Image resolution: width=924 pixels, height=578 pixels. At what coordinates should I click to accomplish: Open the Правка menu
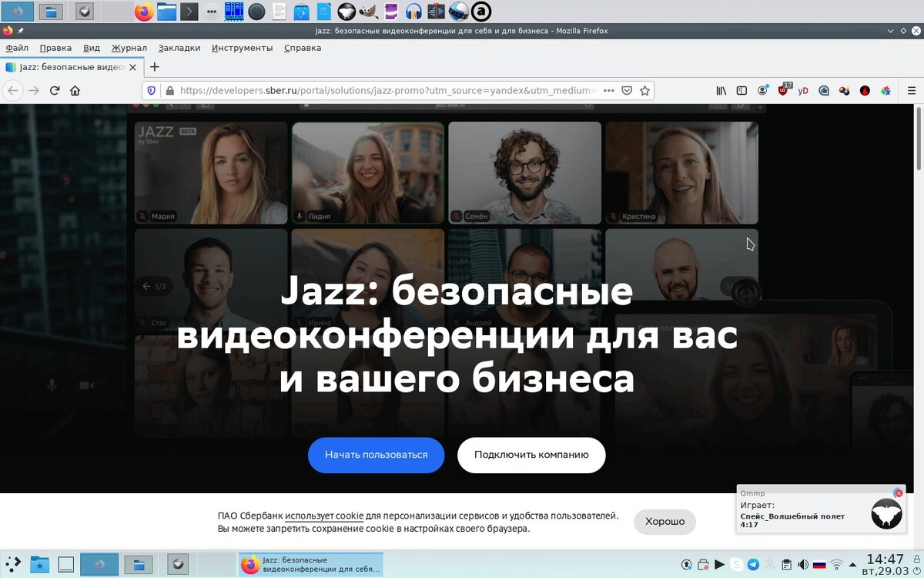point(55,48)
